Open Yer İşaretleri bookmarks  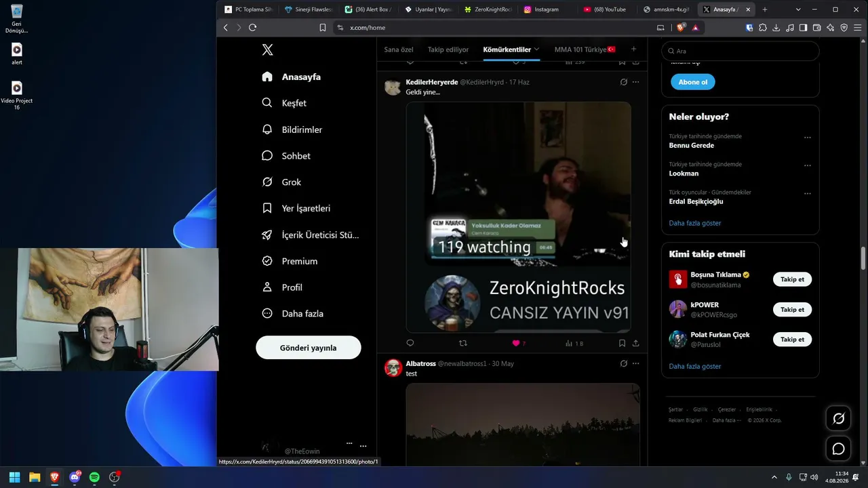(x=296, y=208)
